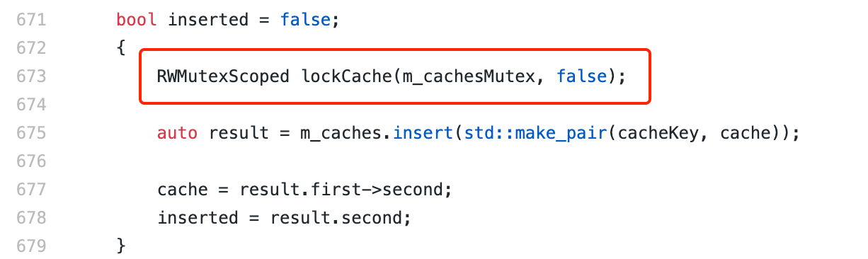Select line number 678

(x=30, y=218)
